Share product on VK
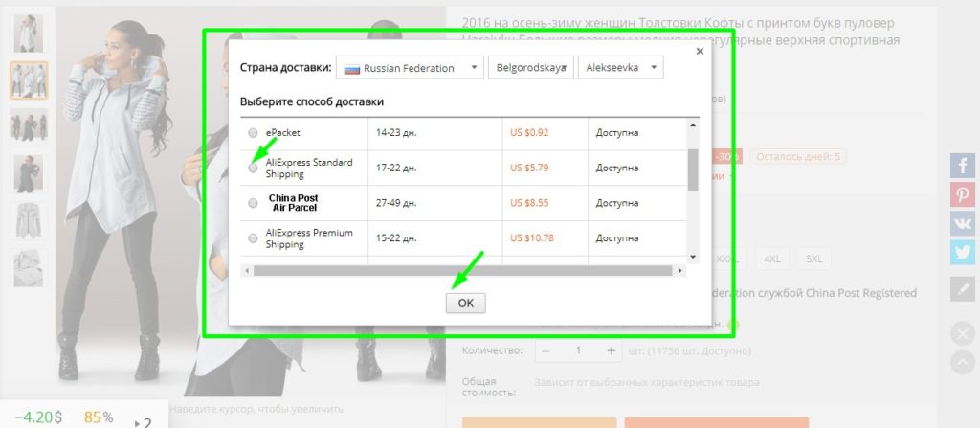This screenshot has height=428, width=980. coord(963,223)
